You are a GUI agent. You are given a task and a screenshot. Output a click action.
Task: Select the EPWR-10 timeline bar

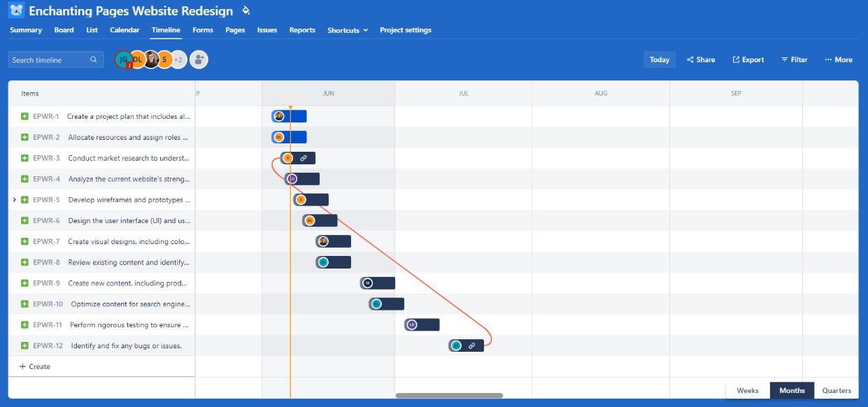click(387, 304)
